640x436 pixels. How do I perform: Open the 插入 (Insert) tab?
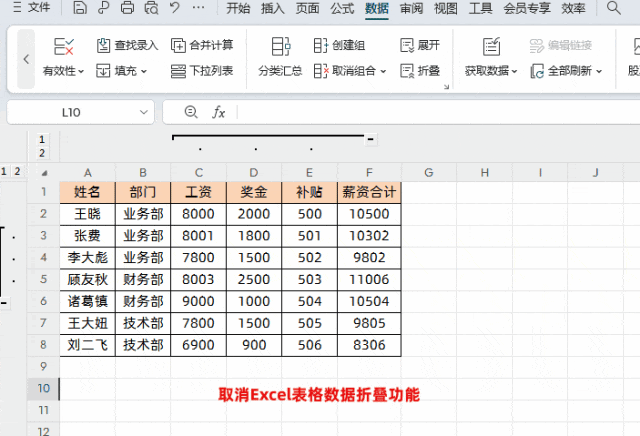tap(273, 9)
